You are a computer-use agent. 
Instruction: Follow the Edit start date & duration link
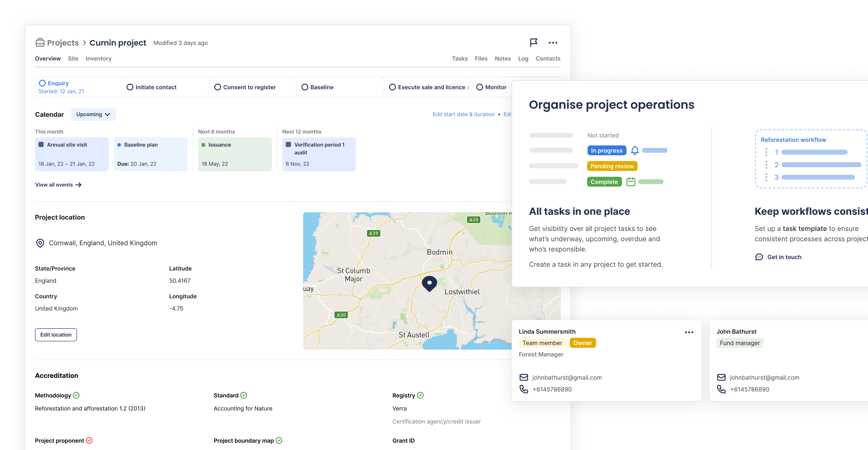[x=464, y=114]
